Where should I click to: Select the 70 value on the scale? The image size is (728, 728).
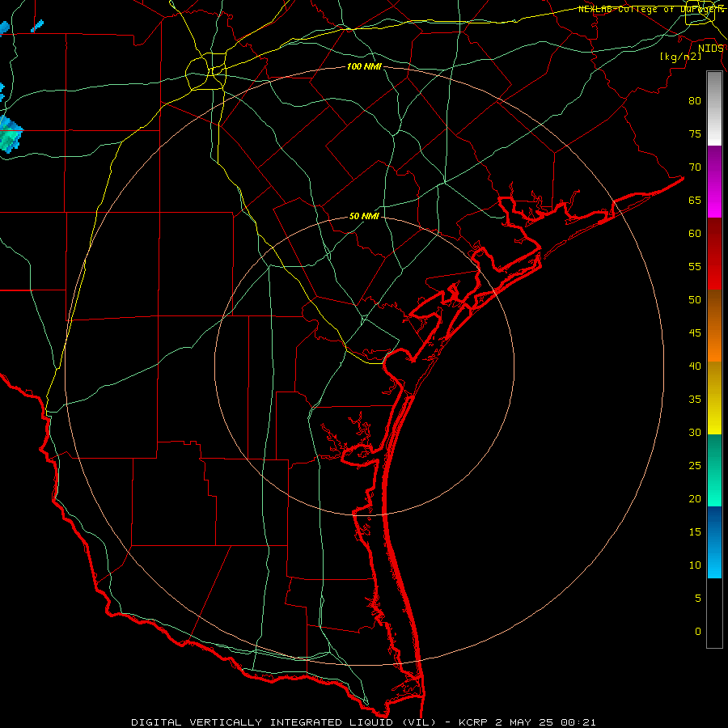(x=695, y=167)
